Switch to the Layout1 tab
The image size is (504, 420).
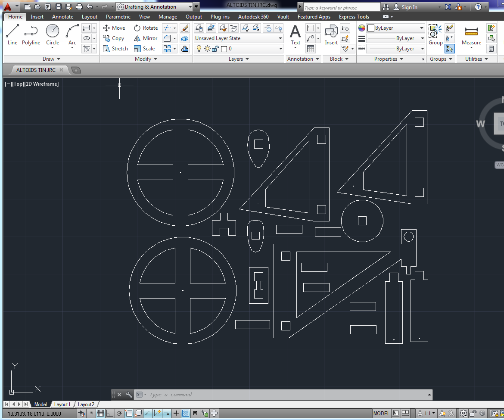coord(62,404)
